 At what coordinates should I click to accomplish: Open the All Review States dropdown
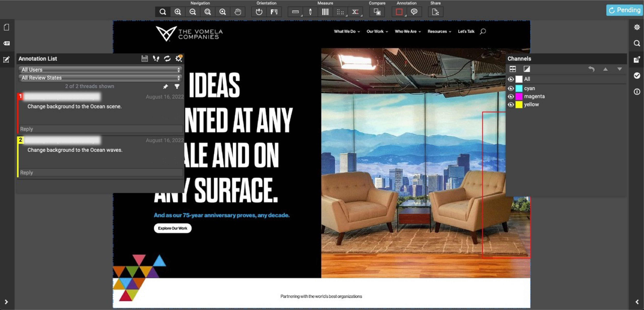point(100,78)
